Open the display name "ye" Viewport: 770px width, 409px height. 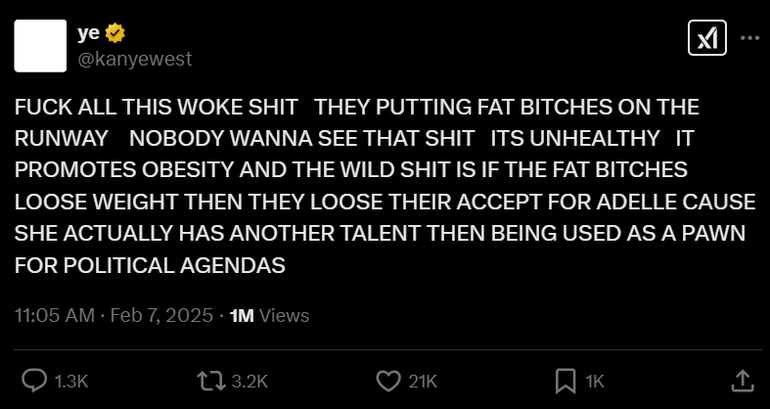click(x=88, y=33)
